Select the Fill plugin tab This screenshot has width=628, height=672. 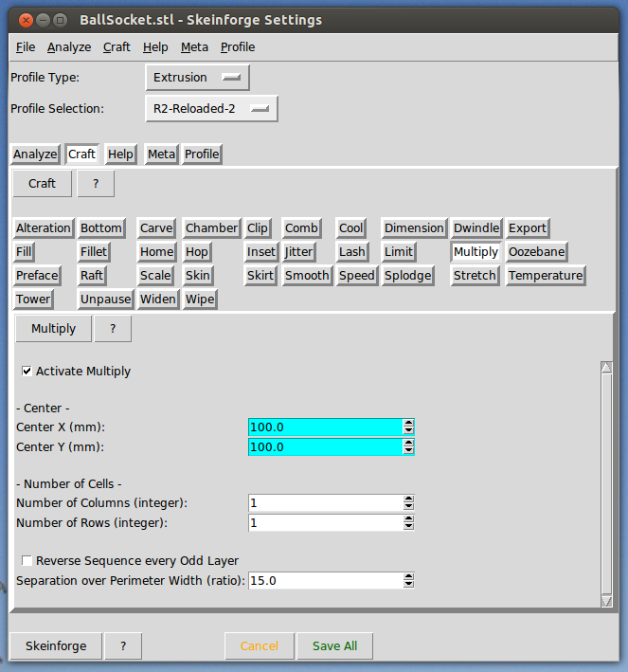pyautogui.click(x=24, y=251)
